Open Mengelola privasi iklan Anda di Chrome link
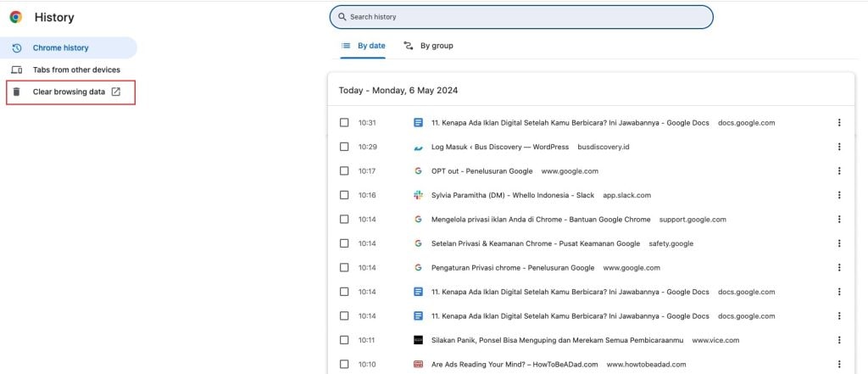The width and height of the screenshot is (868, 374). tap(541, 220)
